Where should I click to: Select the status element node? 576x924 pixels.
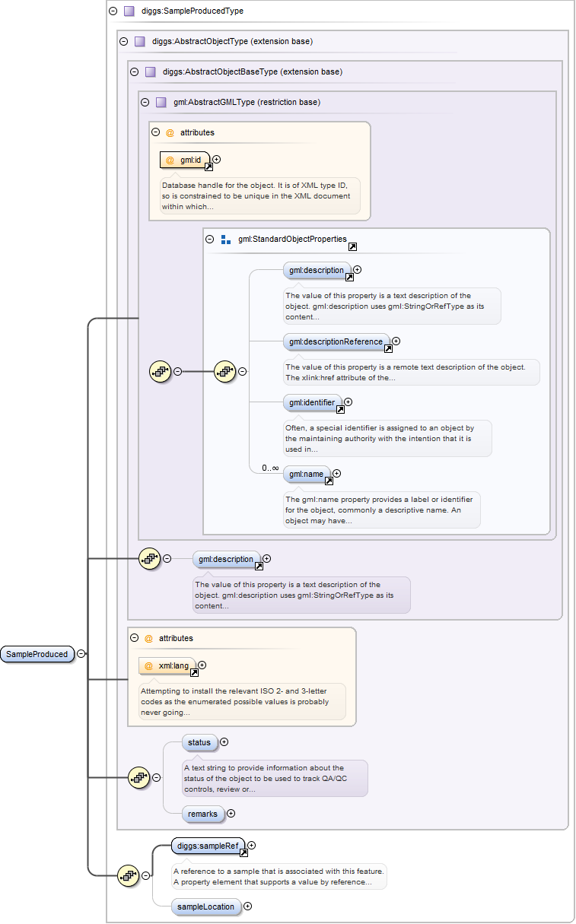(x=199, y=742)
